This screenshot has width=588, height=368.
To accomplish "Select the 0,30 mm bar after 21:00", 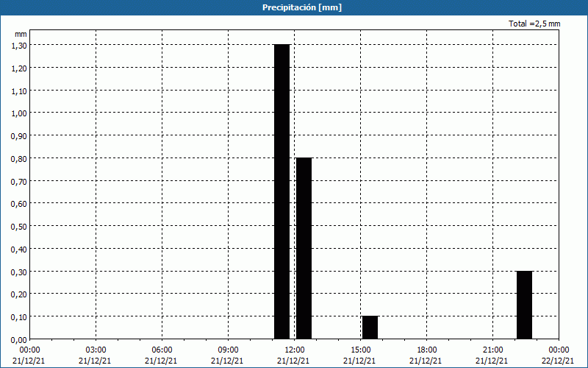I will click(524, 305).
